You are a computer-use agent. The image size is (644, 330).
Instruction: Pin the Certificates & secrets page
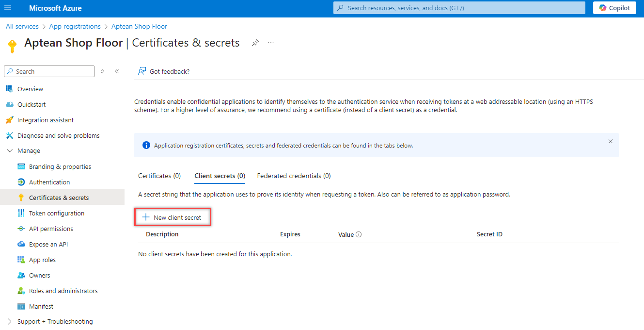pyautogui.click(x=255, y=43)
